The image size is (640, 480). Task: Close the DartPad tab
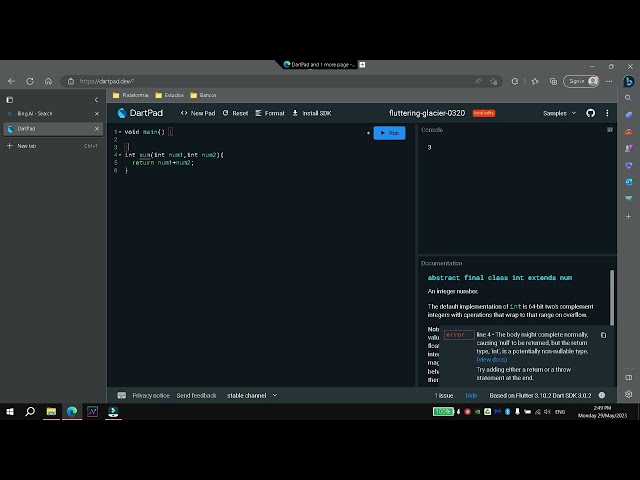pyautogui.click(x=97, y=129)
